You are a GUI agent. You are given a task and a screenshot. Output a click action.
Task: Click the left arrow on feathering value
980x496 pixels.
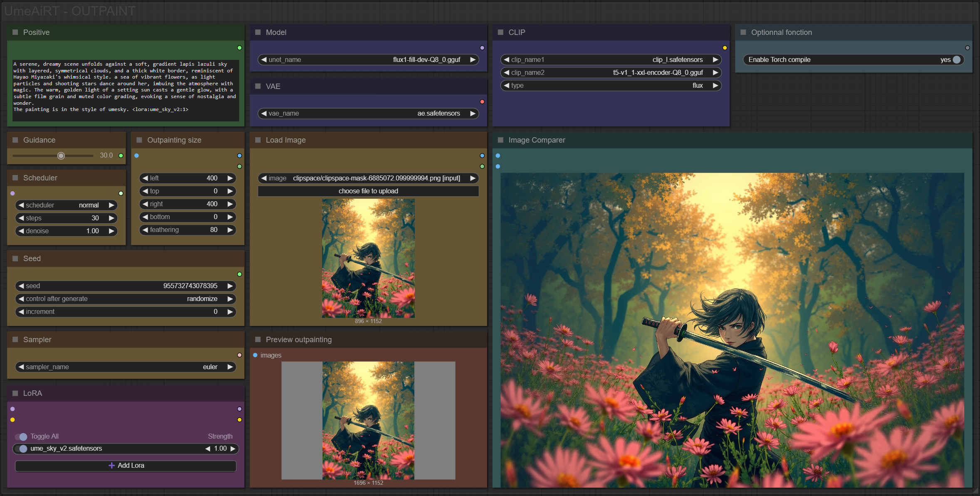click(x=145, y=230)
